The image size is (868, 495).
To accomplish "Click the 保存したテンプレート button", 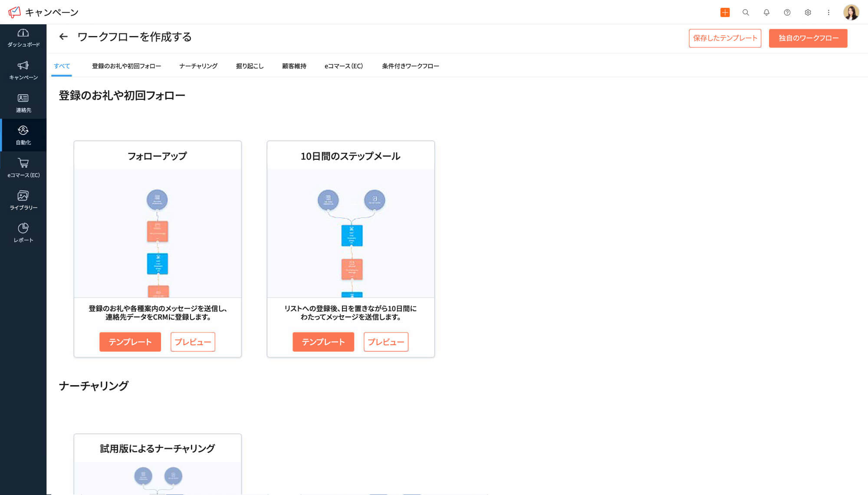I will tap(725, 38).
